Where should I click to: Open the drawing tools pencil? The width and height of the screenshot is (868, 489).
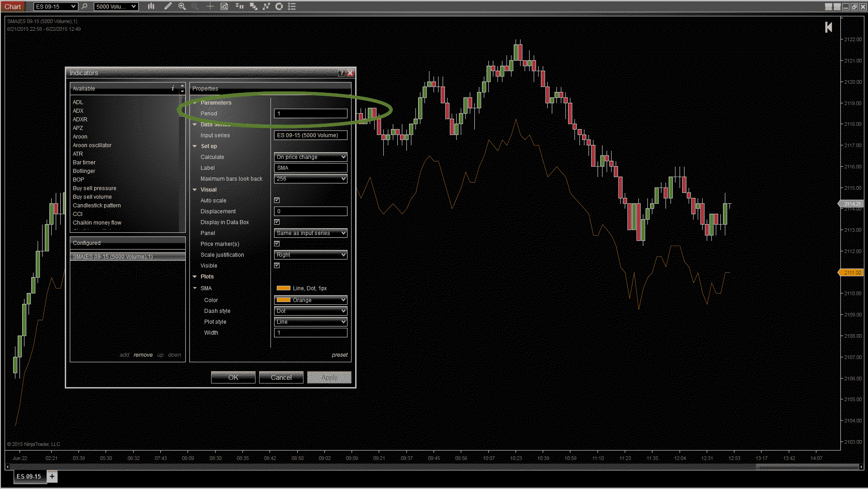(x=168, y=6)
